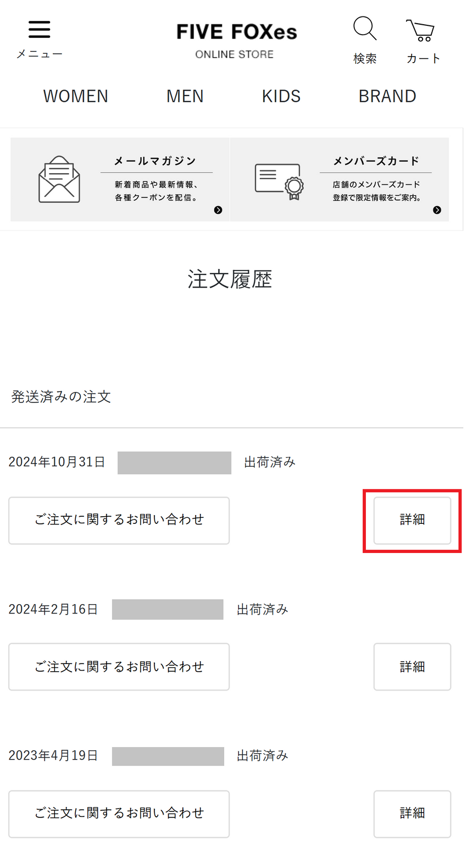Open details for the February 16, 2024 order
The width and height of the screenshot is (467, 868).
tap(412, 667)
